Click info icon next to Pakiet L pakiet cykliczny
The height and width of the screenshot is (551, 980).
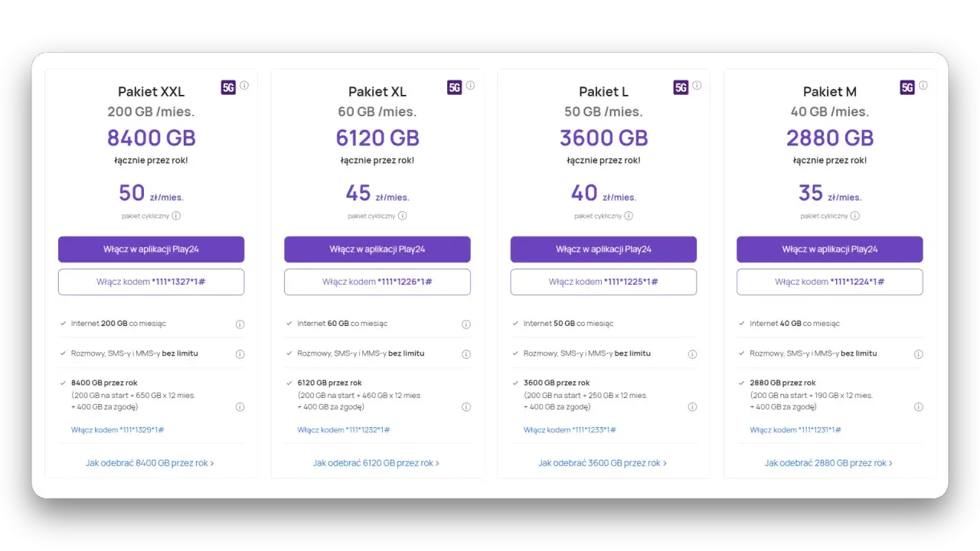(629, 216)
